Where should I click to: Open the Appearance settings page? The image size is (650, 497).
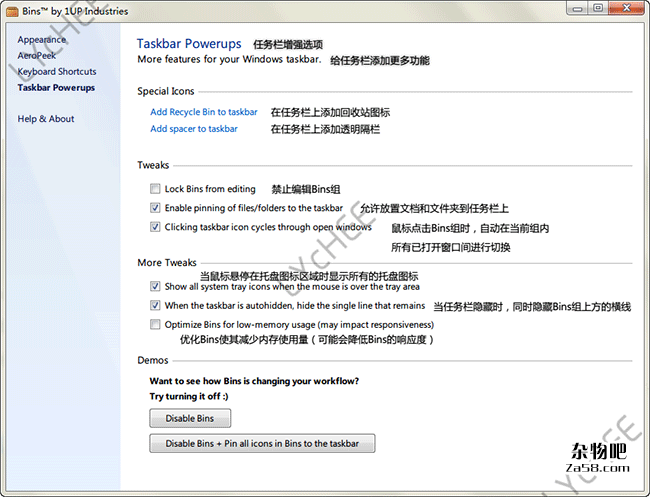[x=41, y=39]
